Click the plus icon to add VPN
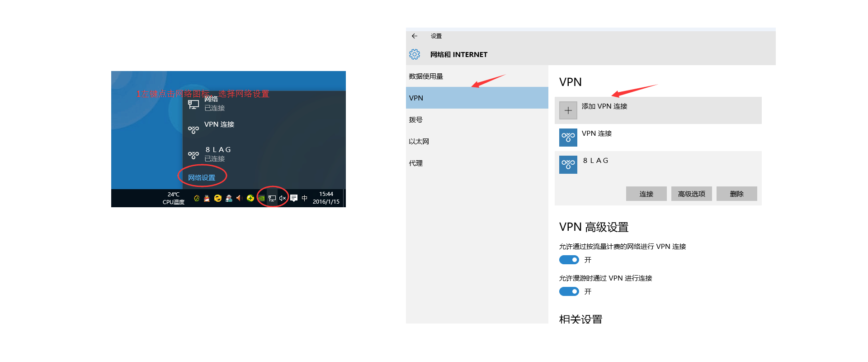 tap(568, 110)
